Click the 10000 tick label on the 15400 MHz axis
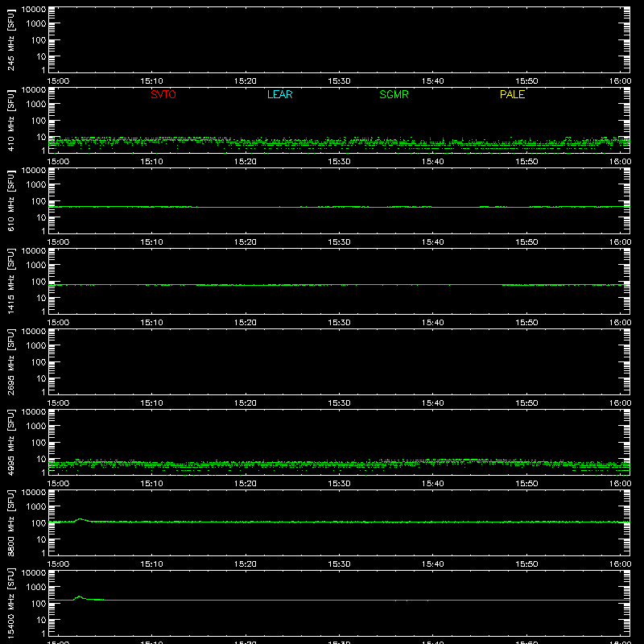644x644 pixels. tap(34, 573)
